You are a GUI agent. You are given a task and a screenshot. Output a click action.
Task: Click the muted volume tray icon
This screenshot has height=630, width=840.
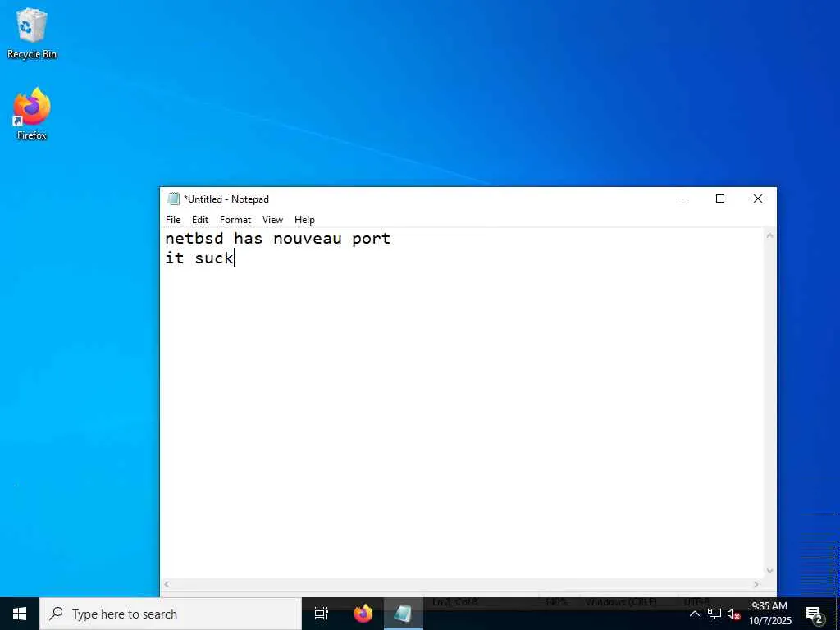coord(733,614)
